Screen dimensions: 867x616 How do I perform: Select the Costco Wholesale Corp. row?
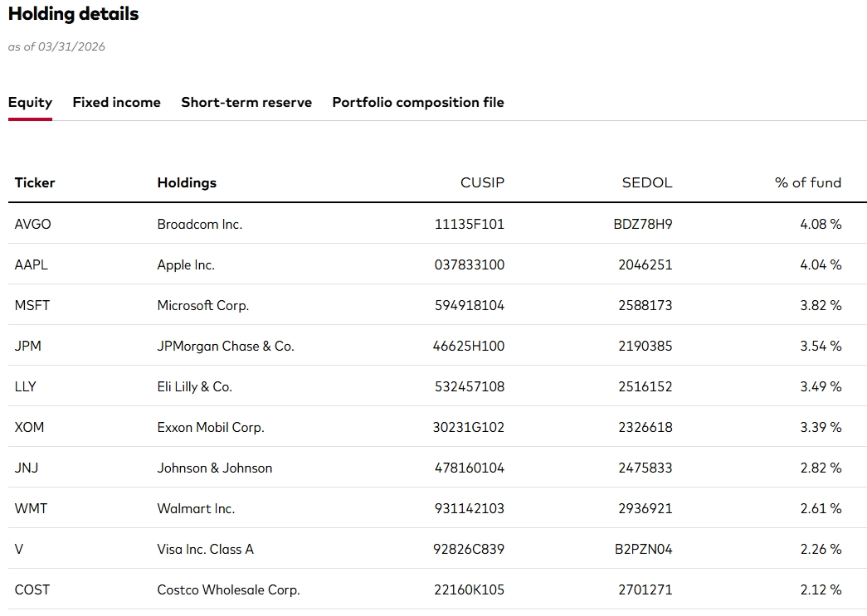tap(228, 589)
